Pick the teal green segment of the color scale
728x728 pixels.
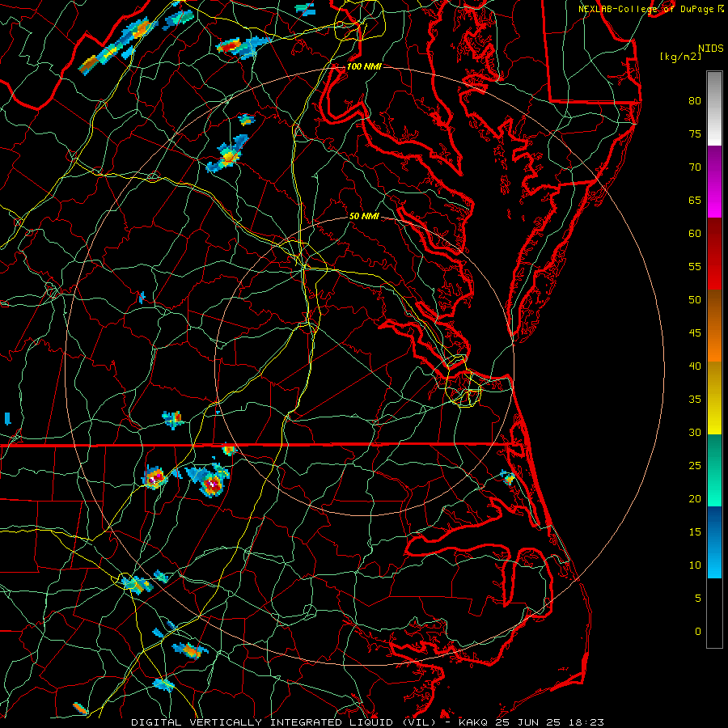tap(714, 470)
